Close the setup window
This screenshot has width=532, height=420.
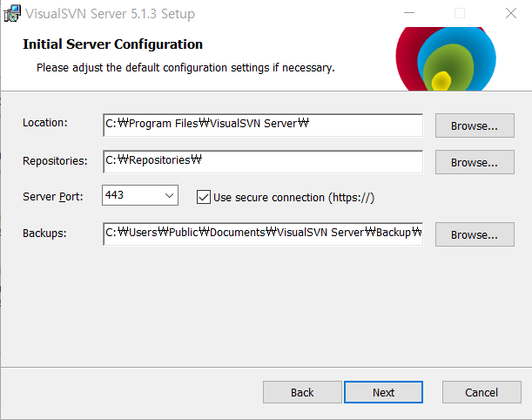tap(511, 14)
